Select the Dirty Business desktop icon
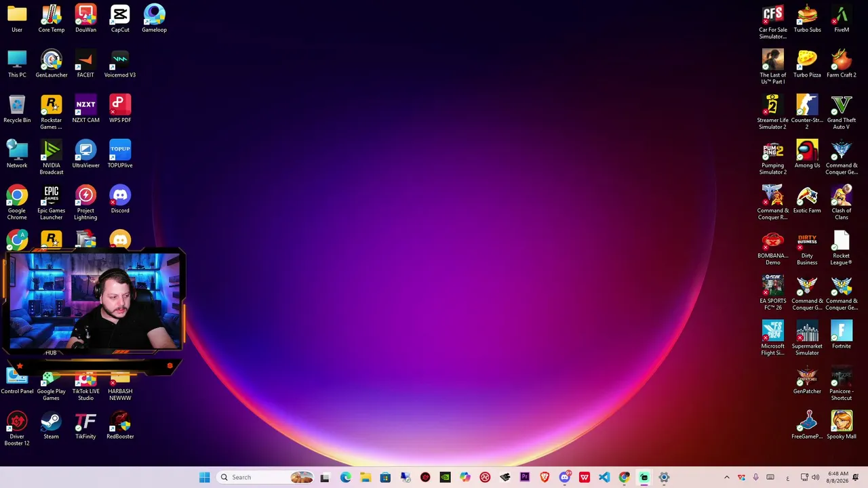This screenshot has width=868, height=488. tap(807, 248)
